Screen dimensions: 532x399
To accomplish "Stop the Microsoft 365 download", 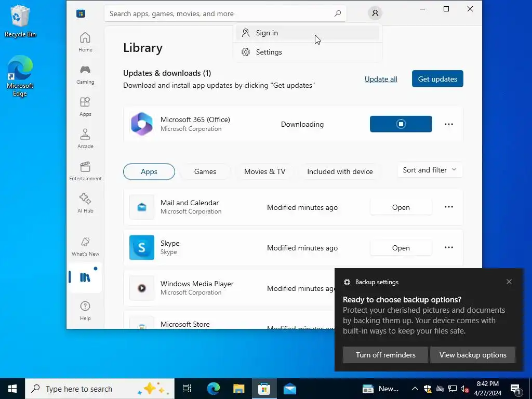I will pyautogui.click(x=401, y=124).
